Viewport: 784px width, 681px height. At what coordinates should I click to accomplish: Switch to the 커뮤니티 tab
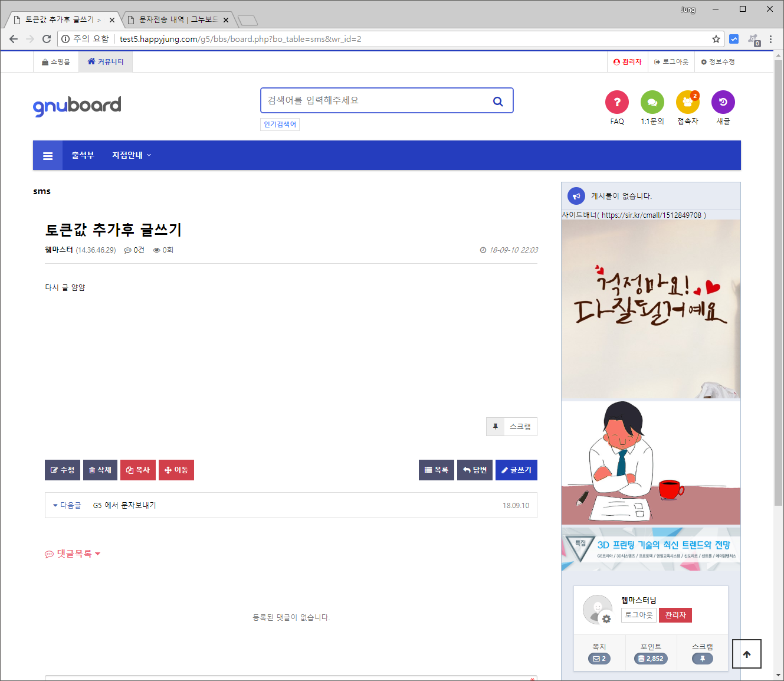(105, 61)
